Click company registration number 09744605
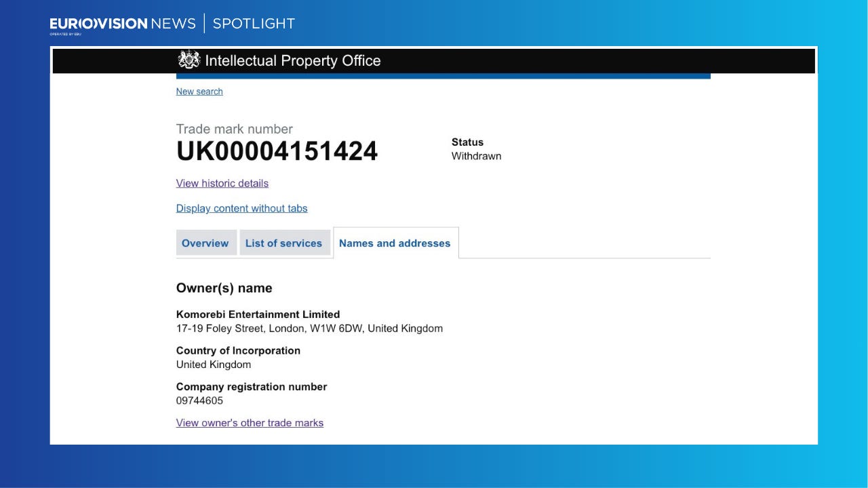Image resolution: width=868 pixels, height=488 pixels. pos(200,401)
